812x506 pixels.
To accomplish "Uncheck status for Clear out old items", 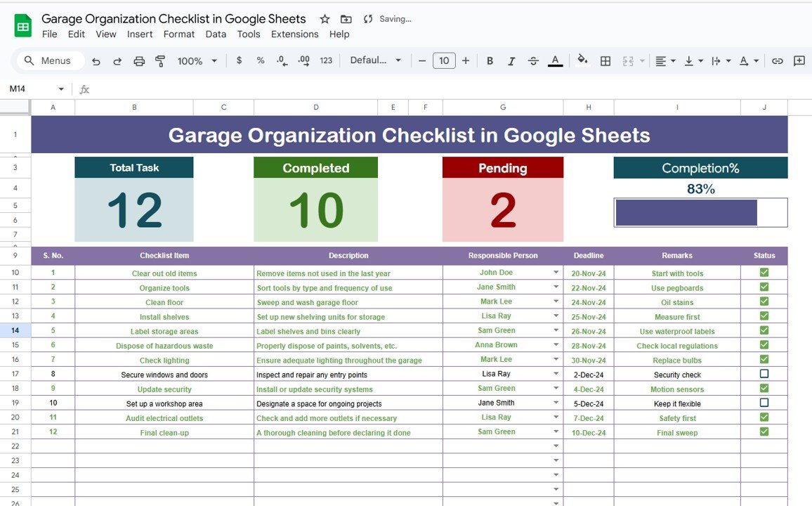I will pos(764,273).
